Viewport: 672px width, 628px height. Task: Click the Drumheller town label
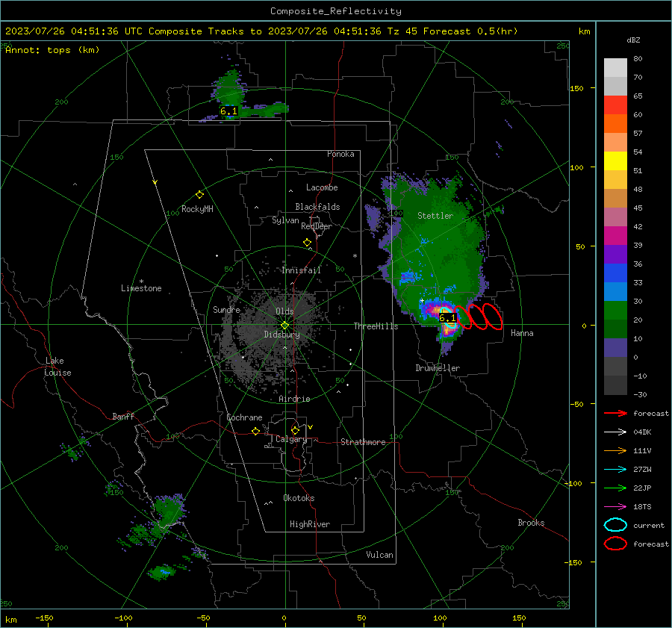click(x=438, y=368)
